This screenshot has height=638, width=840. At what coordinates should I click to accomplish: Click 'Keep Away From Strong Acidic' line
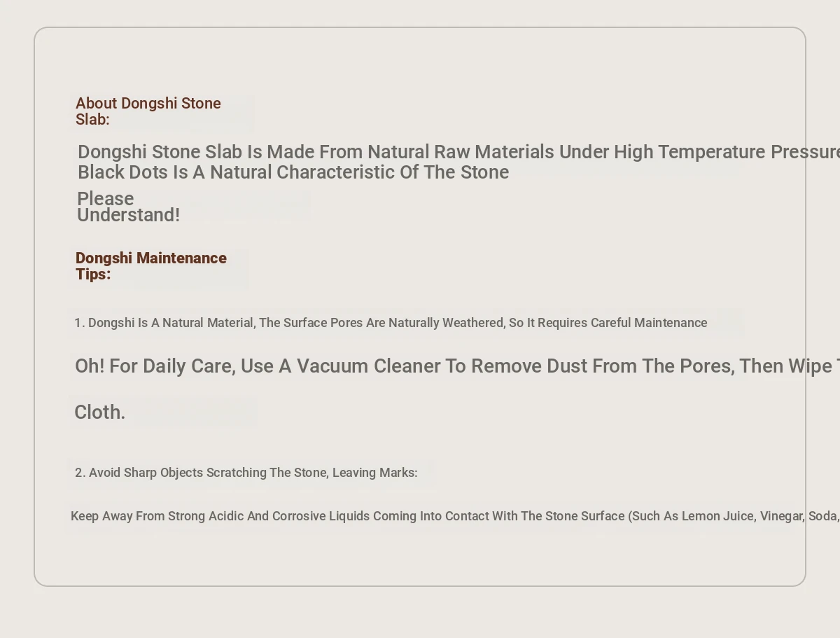pyautogui.click(x=455, y=516)
